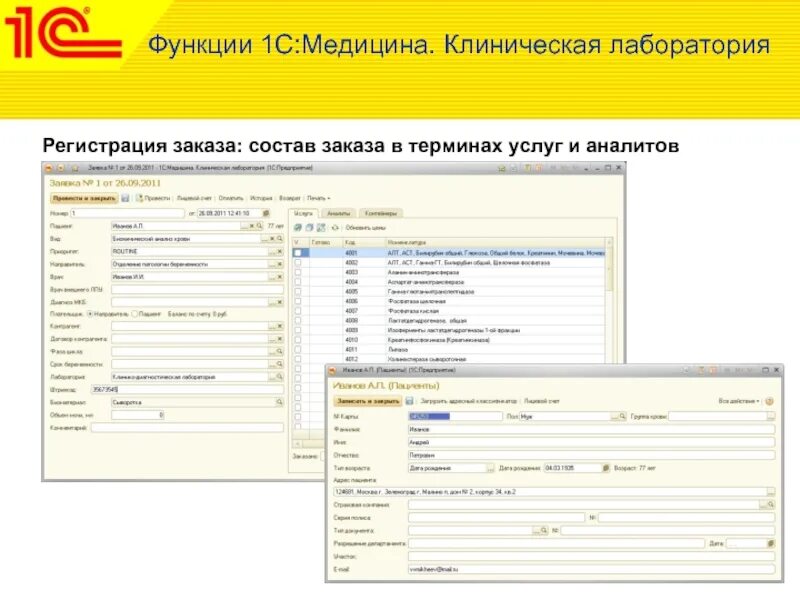Screen dimensions: 800x600
Task: Open the Пол Муж value using the magnifier icon
Action: (622, 416)
